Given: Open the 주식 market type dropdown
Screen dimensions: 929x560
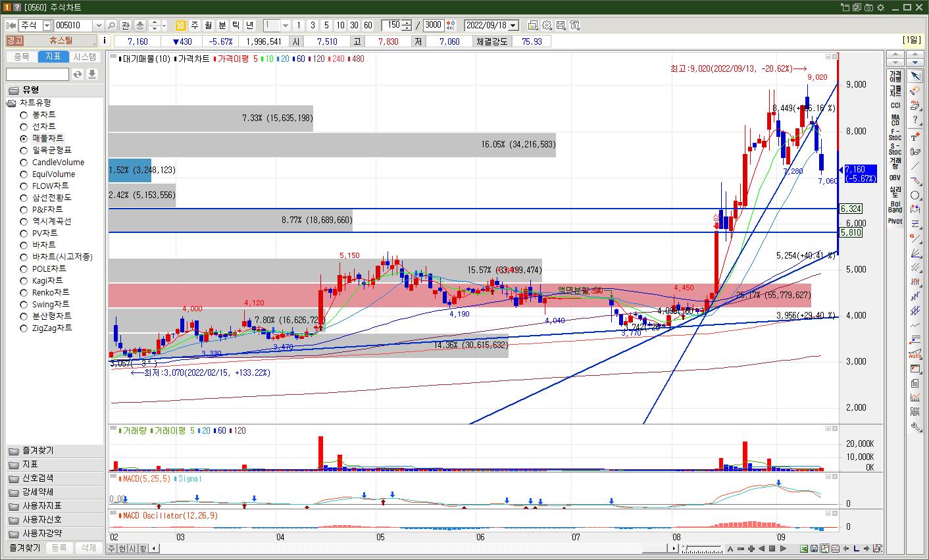Looking at the screenshot, I should 47,26.
